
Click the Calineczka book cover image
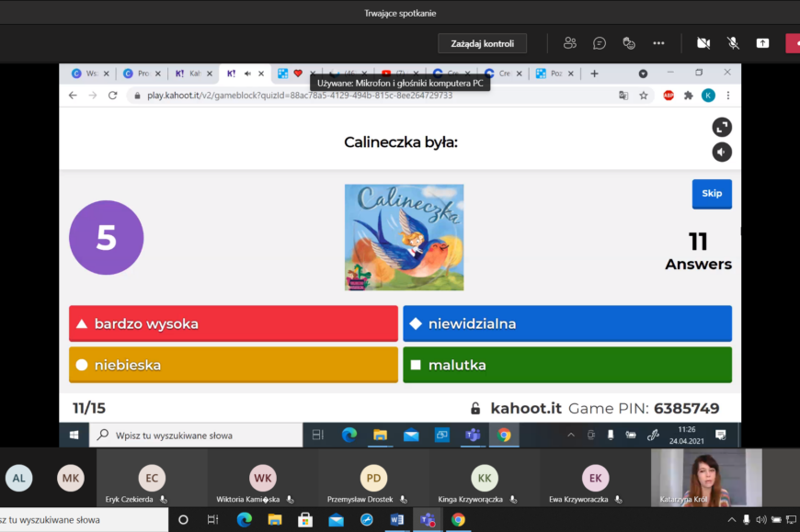click(x=404, y=237)
